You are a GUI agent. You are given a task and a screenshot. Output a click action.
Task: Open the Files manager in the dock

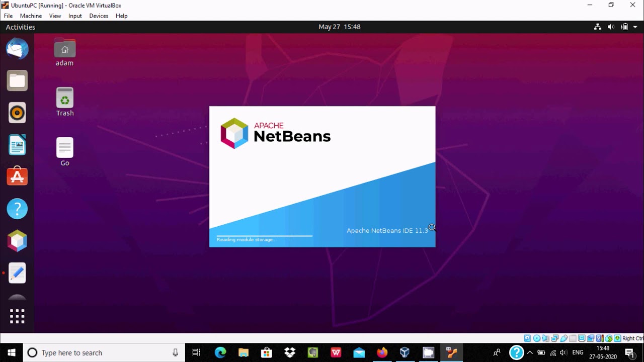[17, 80]
